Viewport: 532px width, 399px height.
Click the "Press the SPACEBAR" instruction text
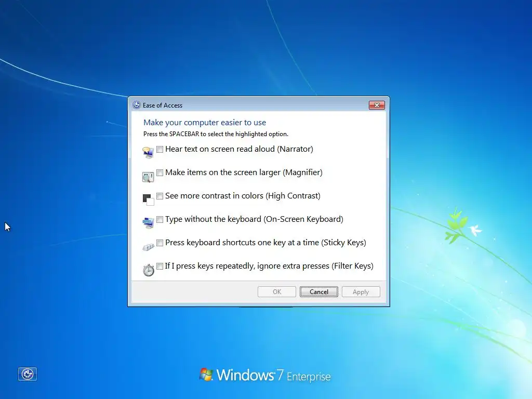(x=216, y=134)
